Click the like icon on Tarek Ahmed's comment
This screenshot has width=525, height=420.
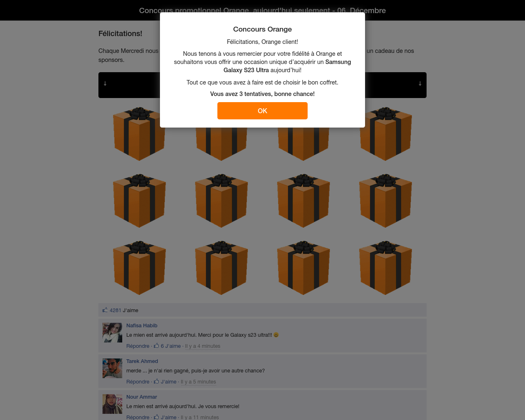click(156, 381)
